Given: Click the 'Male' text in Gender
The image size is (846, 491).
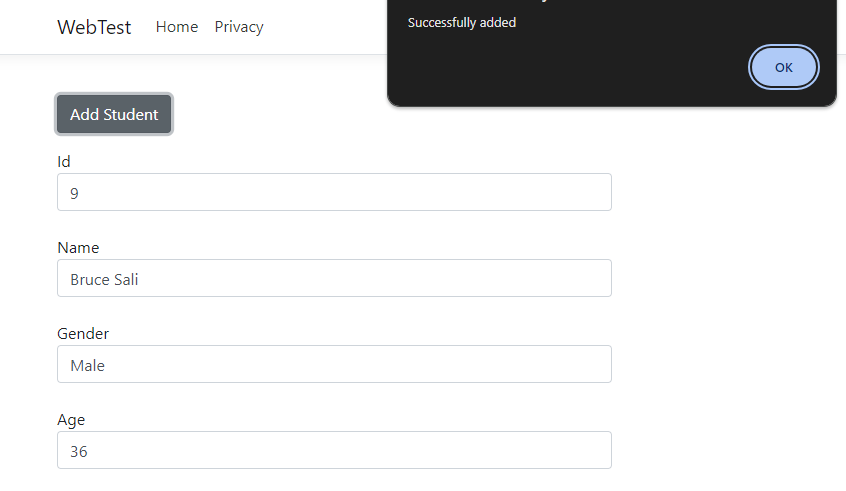Looking at the screenshot, I should click(x=87, y=366).
